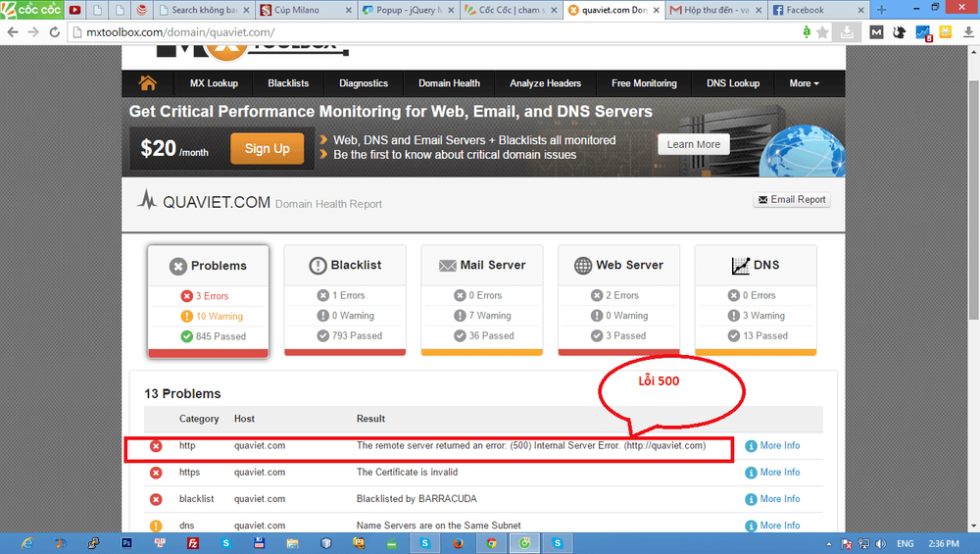Click the Learn More button

693,144
